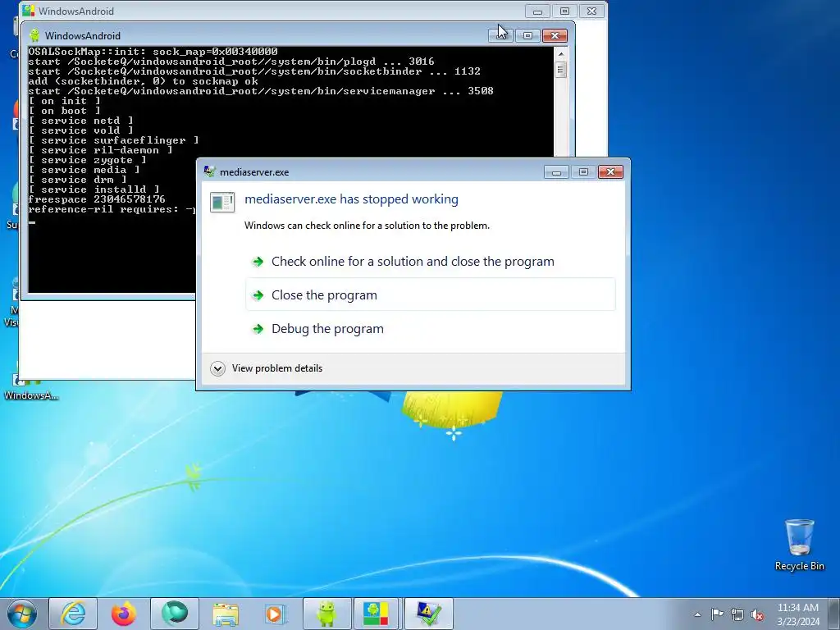Click Android icon in WindowsAndroid console title
Image resolution: width=840 pixels, height=630 pixels.
(34, 35)
